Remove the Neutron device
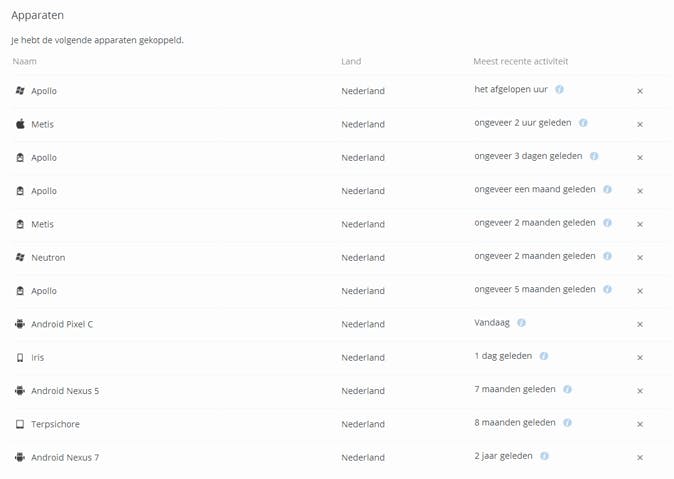 640,257
